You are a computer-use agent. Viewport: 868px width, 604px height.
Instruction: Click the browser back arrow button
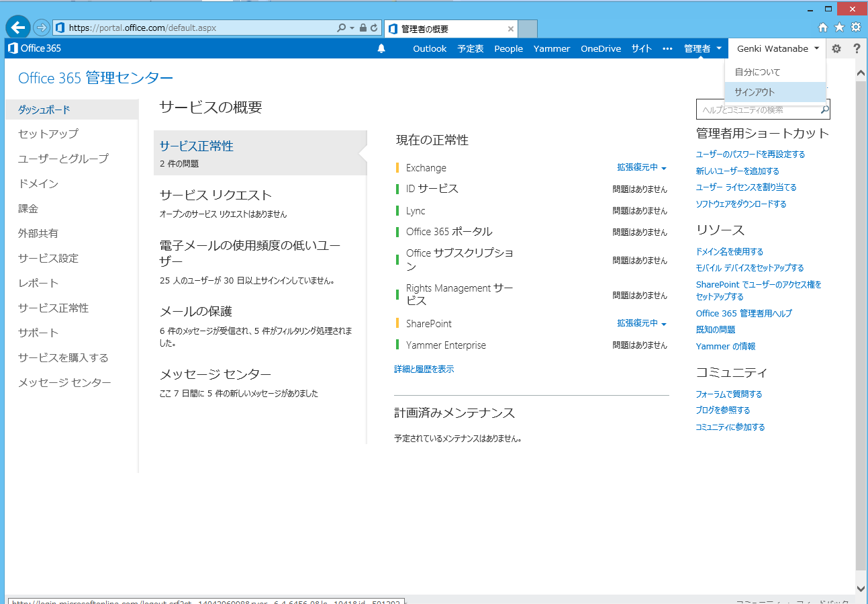point(18,28)
